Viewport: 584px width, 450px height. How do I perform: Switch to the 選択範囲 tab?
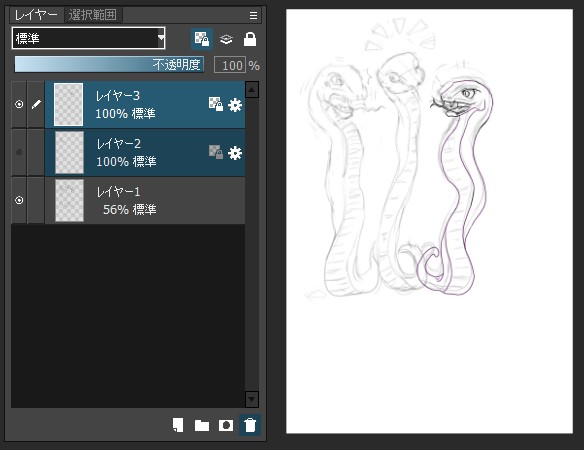[x=93, y=15]
